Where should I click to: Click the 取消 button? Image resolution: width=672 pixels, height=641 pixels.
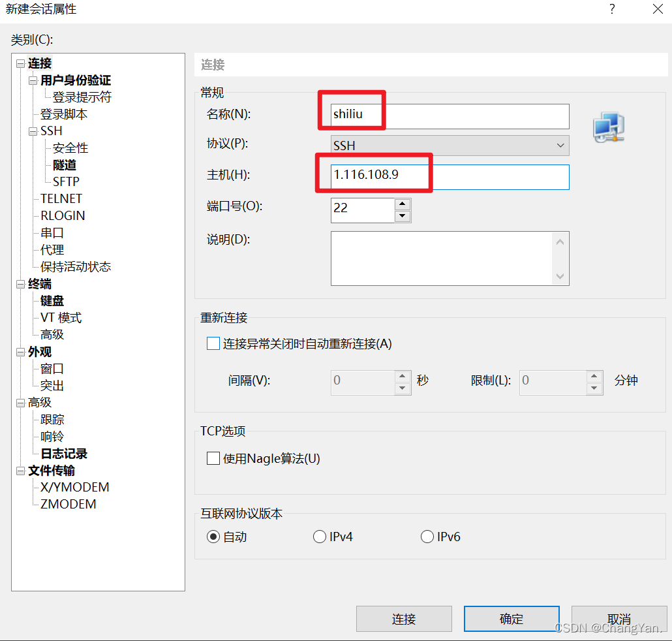click(x=619, y=619)
